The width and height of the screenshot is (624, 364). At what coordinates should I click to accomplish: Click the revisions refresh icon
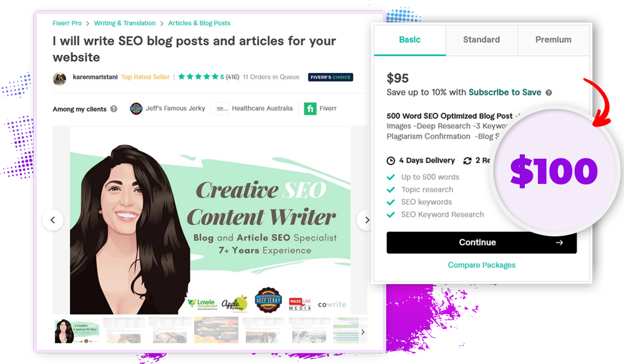click(467, 161)
